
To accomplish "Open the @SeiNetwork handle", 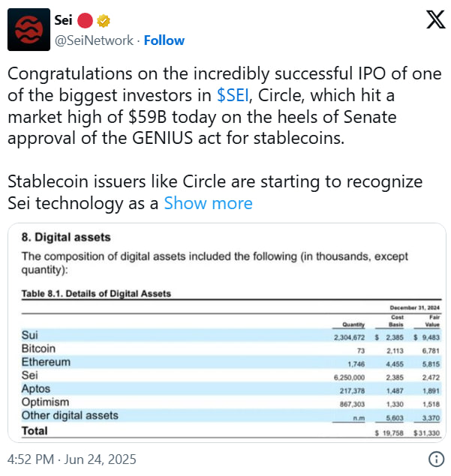I will (93, 40).
